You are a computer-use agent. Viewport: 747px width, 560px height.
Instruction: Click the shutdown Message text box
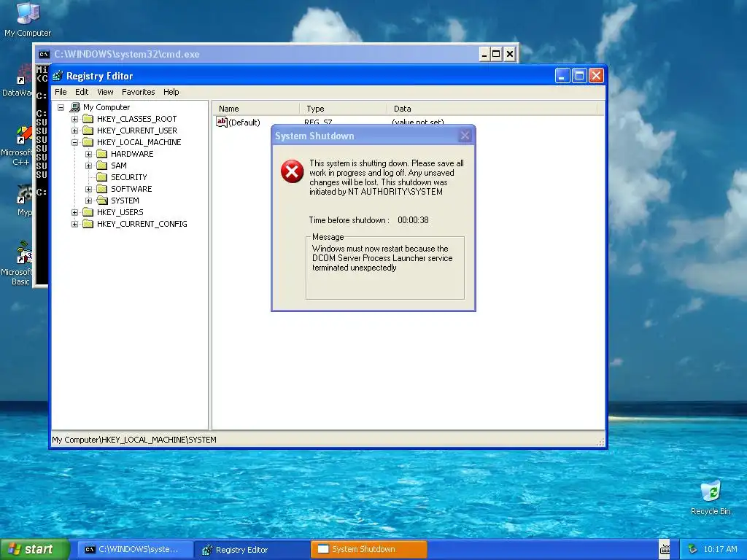click(x=385, y=268)
